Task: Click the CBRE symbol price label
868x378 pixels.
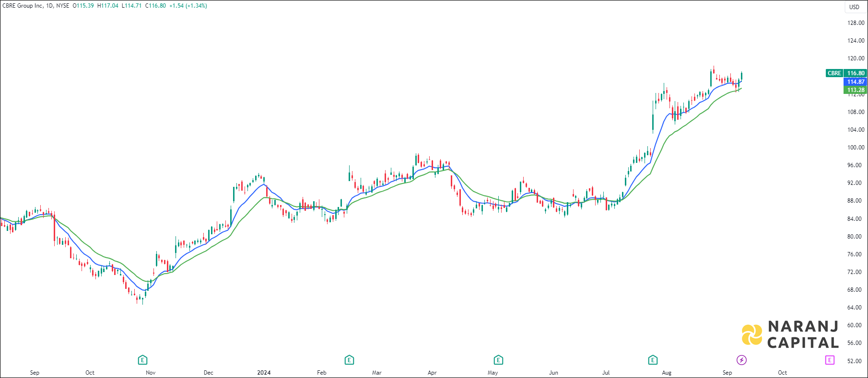Action: pos(834,73)
